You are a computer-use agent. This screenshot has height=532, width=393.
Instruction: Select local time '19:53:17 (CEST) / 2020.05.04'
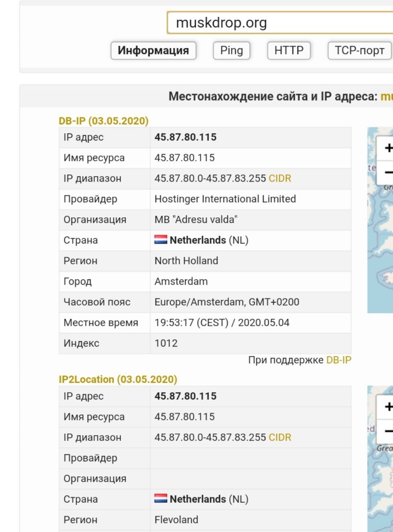tap(222, 323)
